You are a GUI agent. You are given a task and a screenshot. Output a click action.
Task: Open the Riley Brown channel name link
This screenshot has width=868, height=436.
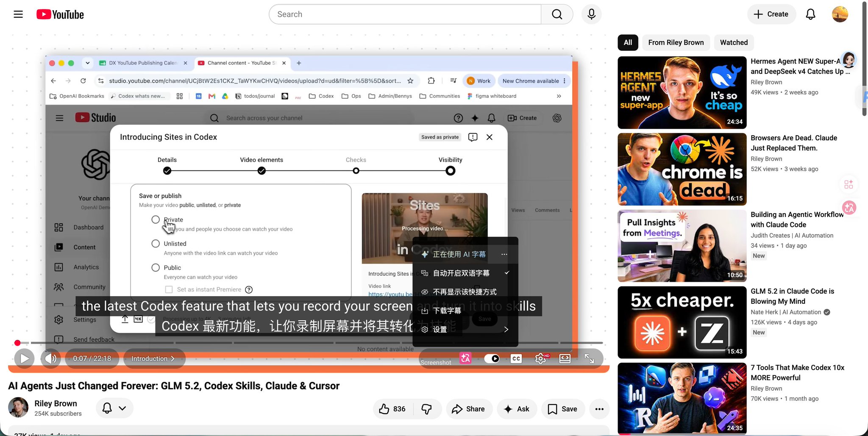(56, 403)
